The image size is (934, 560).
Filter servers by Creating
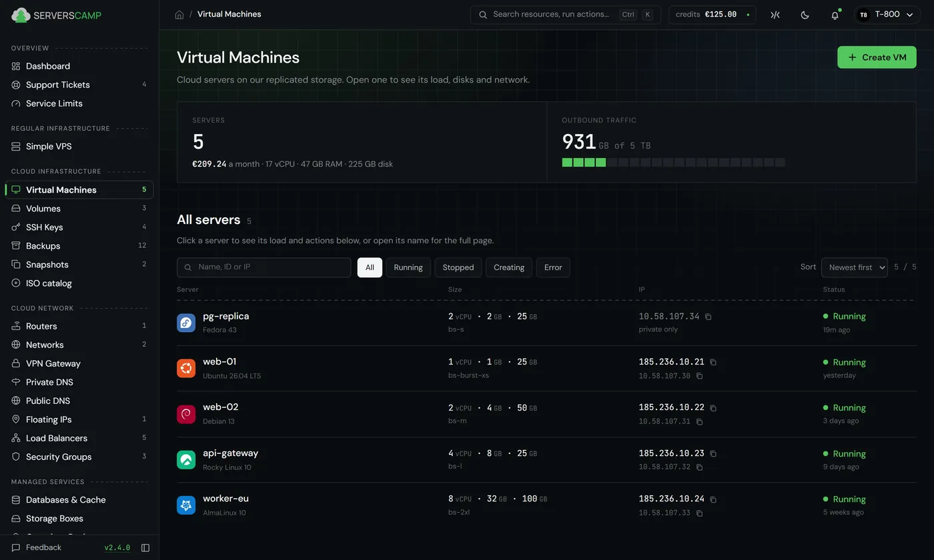[x=509, y=267]
